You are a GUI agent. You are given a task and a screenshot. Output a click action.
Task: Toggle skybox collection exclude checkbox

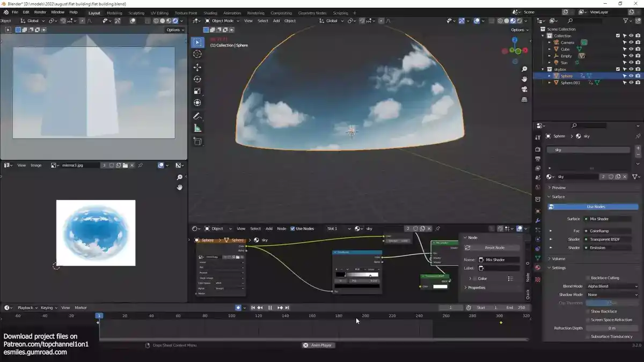[x=618, y=69]
